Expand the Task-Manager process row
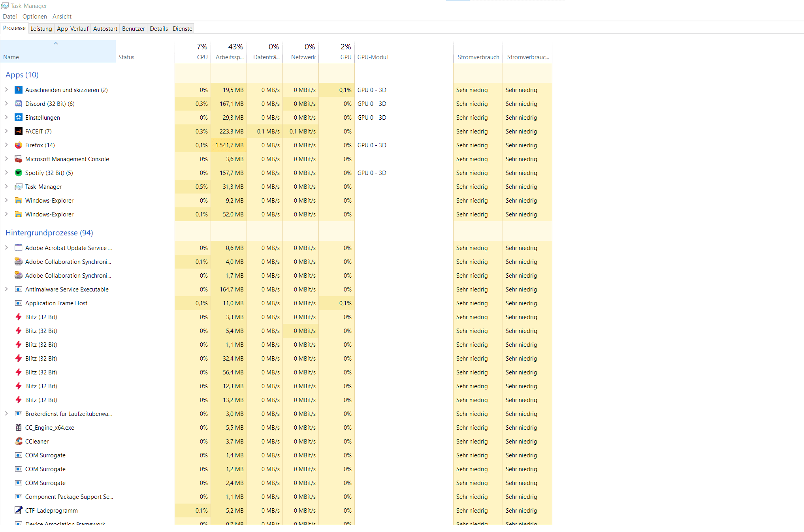The image size is (804, 532). click(6, 186)
